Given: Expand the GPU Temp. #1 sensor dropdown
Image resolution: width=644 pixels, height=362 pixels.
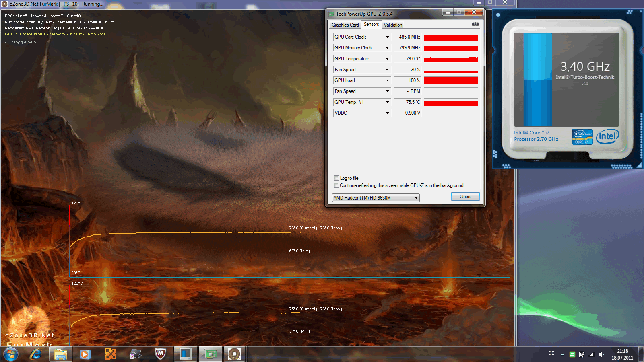Looking at the screenshot, I should coord(387,102).
